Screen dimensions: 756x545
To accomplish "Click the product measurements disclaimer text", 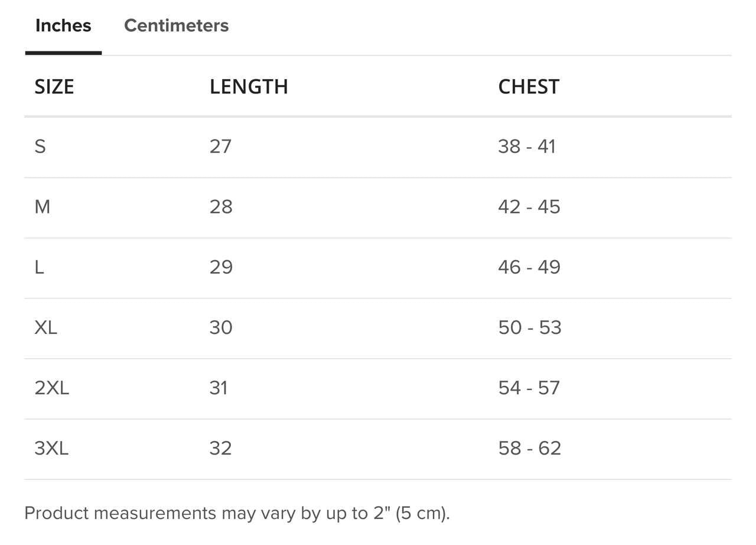I will coord(236,513).
